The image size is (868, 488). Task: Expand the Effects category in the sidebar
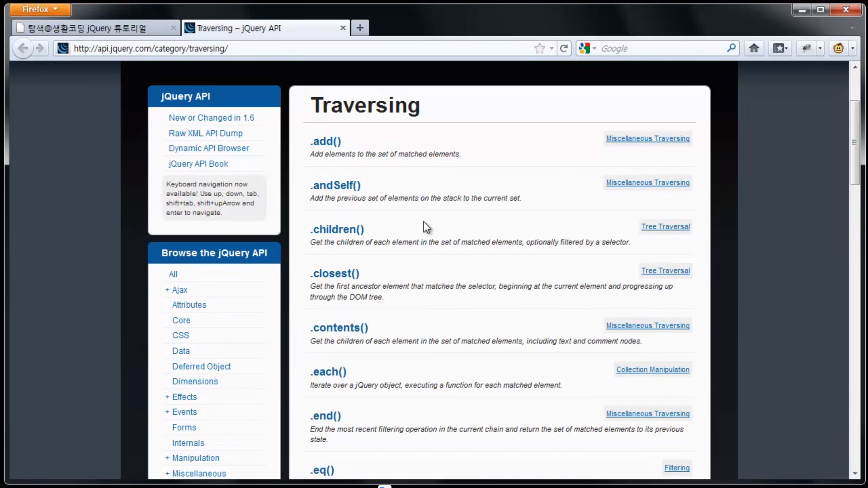pyautogui.click(x=167, y=397)
